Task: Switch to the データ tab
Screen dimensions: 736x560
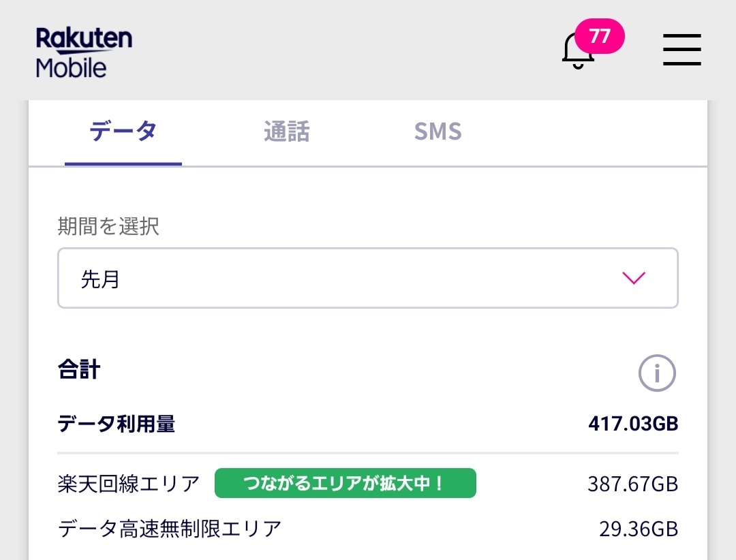Action: pyautogui.click(x=123, y=131)
